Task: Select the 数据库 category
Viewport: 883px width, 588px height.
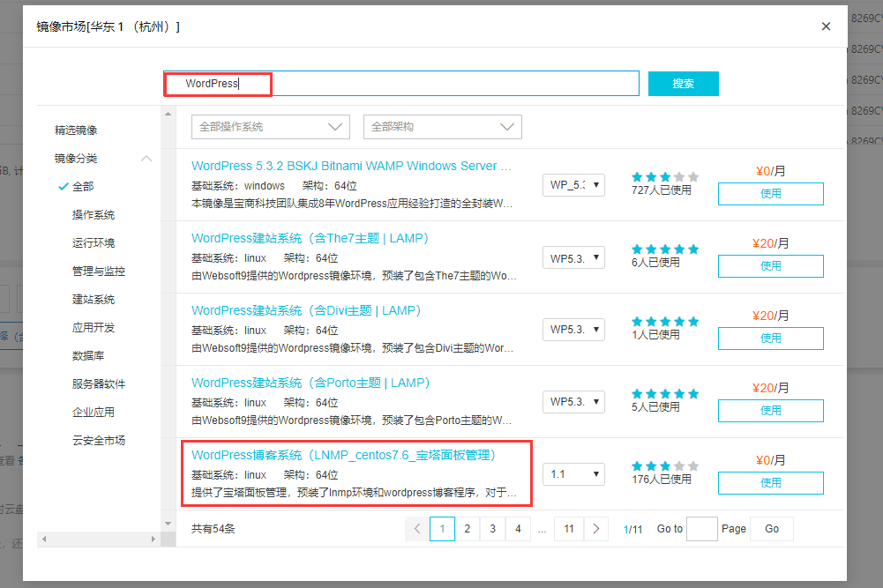Action: (x=88, y=355)
